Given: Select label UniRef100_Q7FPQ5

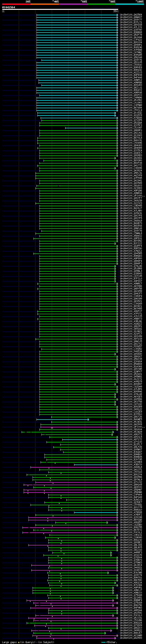Looking at the screenshot, I should 131,178.
